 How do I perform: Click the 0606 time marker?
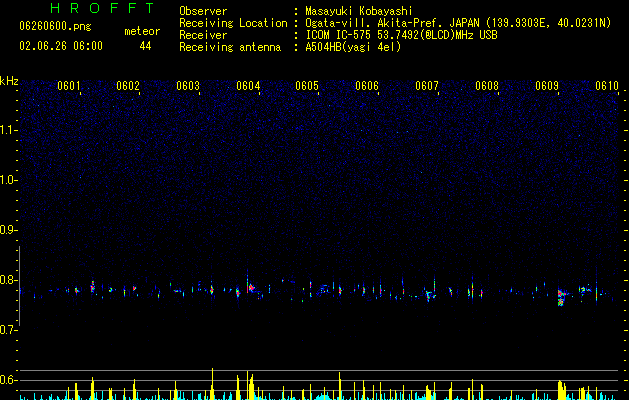point(367,86)
